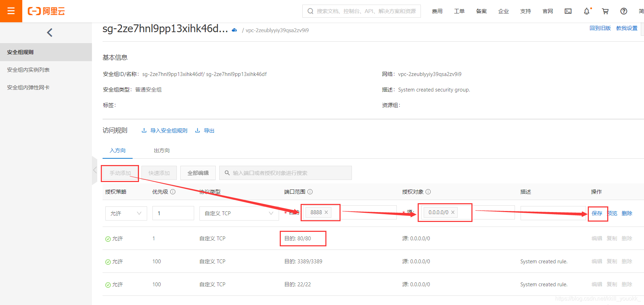644x305 pixels.
Task: Open the shopping cart icon
Action: [605, 11]
